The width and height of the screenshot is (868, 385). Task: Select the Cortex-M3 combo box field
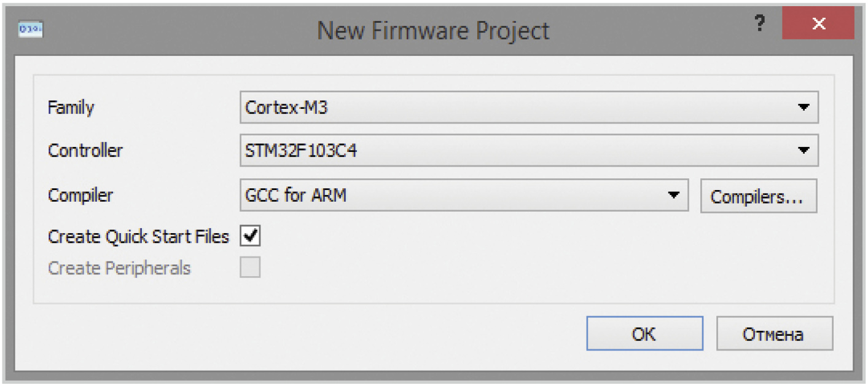(529, 108)
